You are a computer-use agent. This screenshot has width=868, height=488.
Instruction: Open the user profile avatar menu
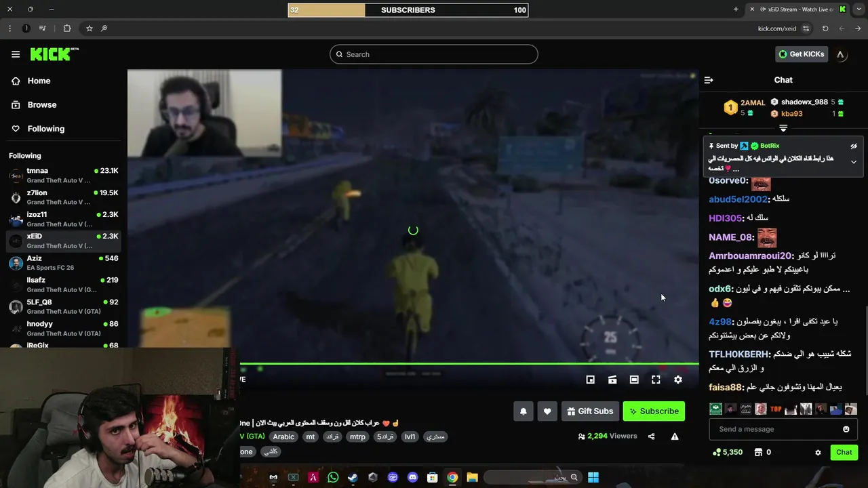coord(841,54)
